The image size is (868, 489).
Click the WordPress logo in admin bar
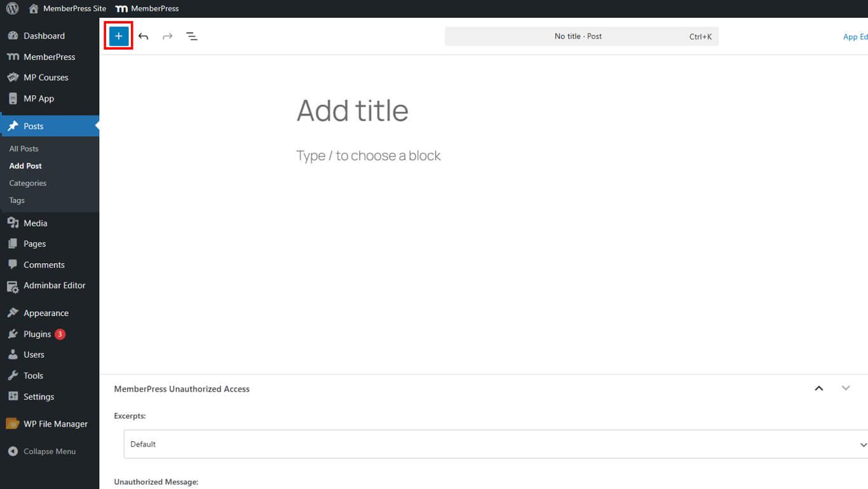tap(13, 9)
